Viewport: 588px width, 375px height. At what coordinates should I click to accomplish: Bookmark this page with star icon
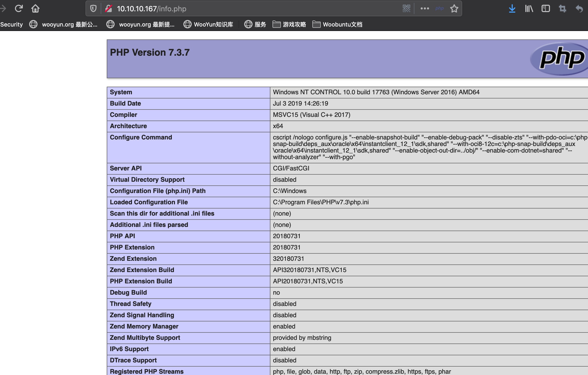[454, 9]
